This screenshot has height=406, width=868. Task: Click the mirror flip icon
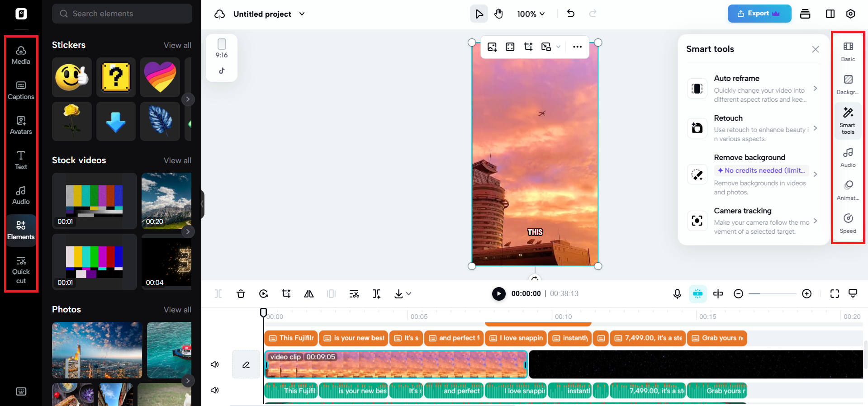[309, 294]
